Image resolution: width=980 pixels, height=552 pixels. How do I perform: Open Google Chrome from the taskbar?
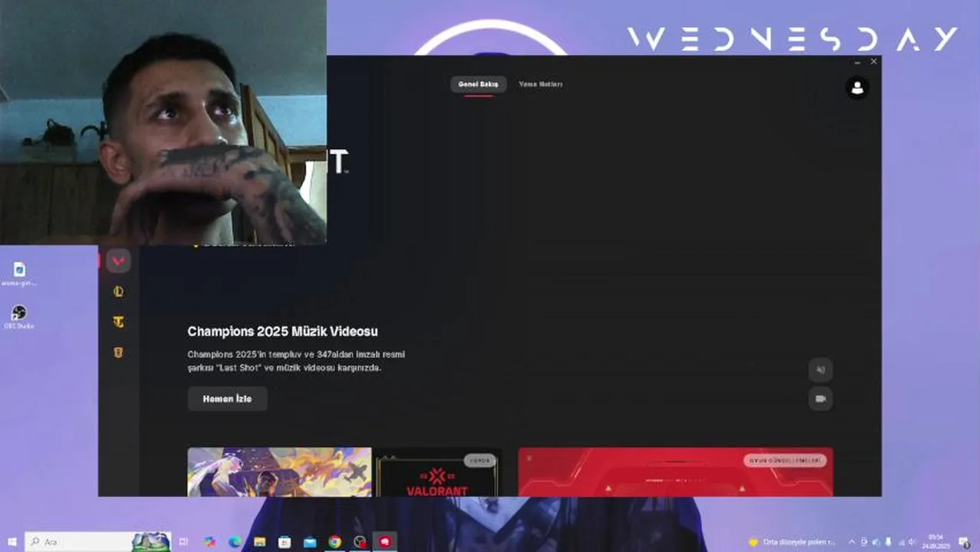point(335,542)
